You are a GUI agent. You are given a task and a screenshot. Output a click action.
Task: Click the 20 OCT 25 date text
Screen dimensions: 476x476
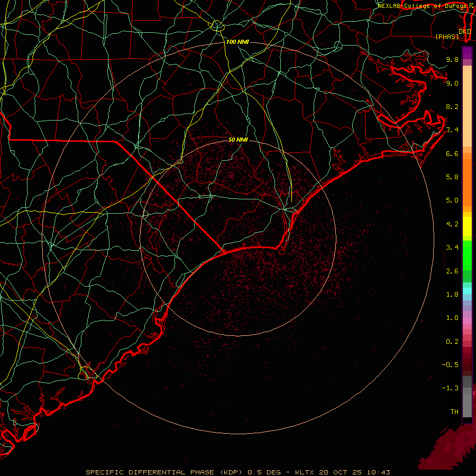click(339, 472)
